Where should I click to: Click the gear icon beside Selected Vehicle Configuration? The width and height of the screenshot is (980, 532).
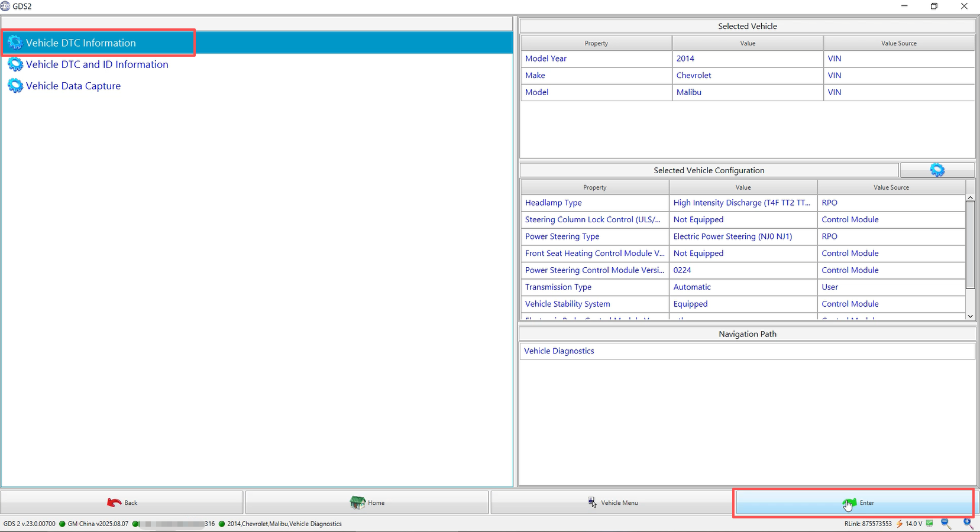point(937,170)
